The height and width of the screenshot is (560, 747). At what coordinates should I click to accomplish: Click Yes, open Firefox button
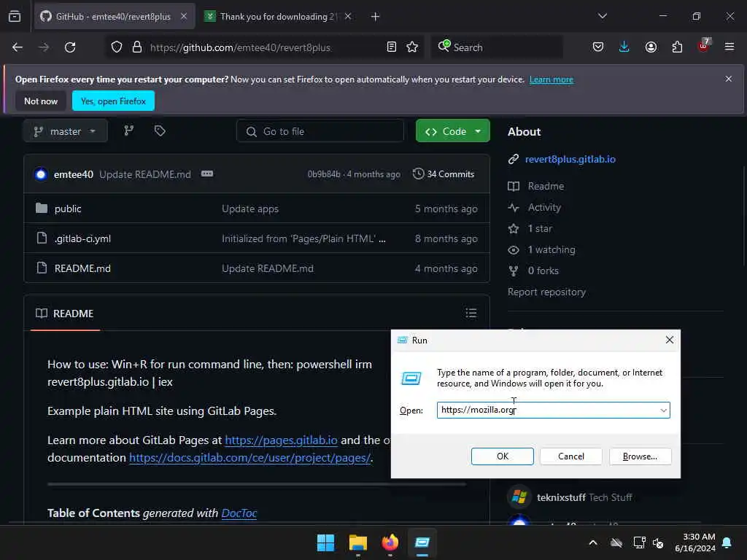click(113, 101)
